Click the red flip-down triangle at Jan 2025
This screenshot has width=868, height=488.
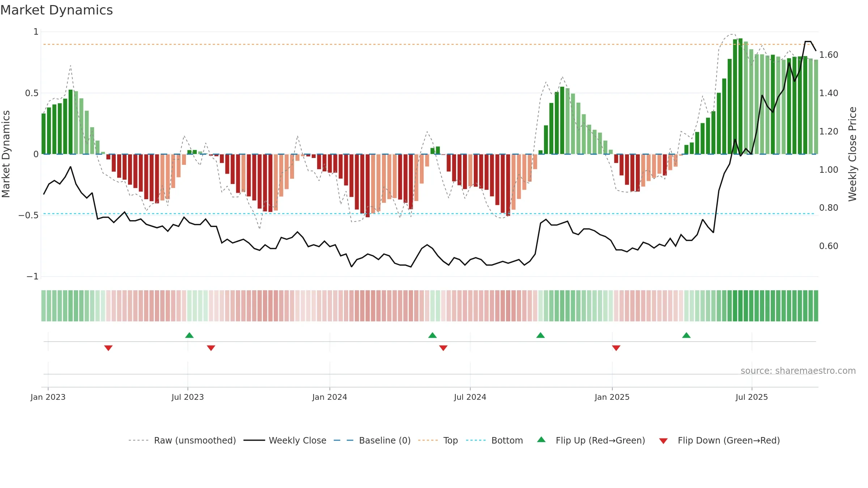tap(616, 348)
